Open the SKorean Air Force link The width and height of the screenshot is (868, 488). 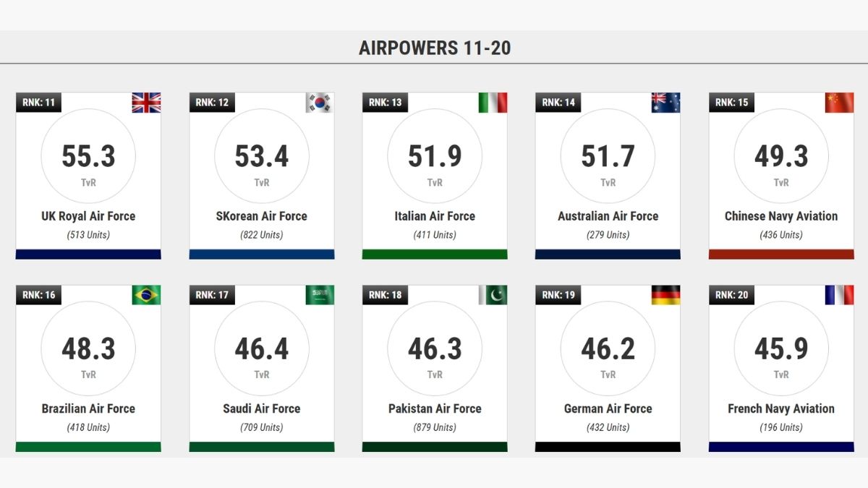click(x=262, y=216)
